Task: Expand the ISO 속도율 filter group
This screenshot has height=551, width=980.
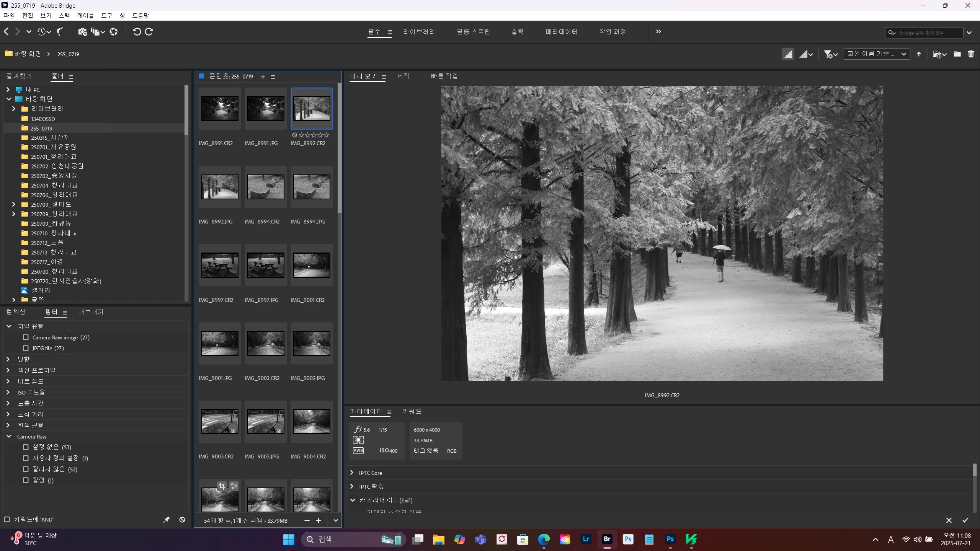Action: click(8, 392)
